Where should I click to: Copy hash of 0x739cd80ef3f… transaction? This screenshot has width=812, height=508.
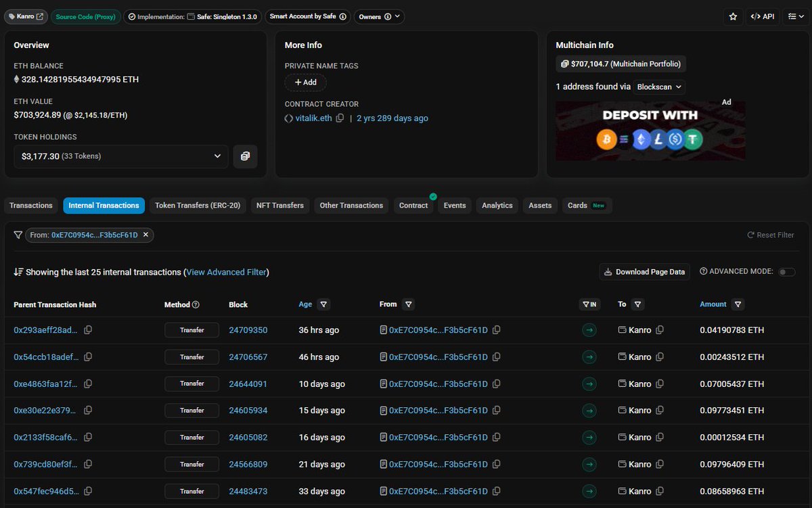click(x=88, y=465)
